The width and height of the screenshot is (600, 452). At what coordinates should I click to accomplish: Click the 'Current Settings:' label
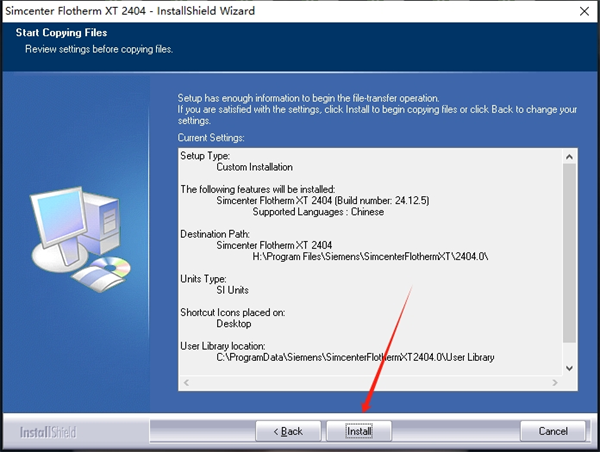point(211,138)
